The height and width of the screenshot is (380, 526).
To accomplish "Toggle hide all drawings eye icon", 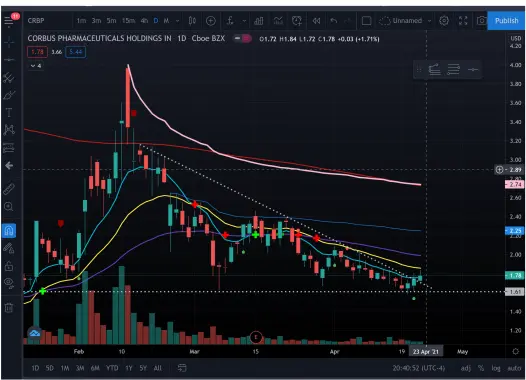I will 9,283.
